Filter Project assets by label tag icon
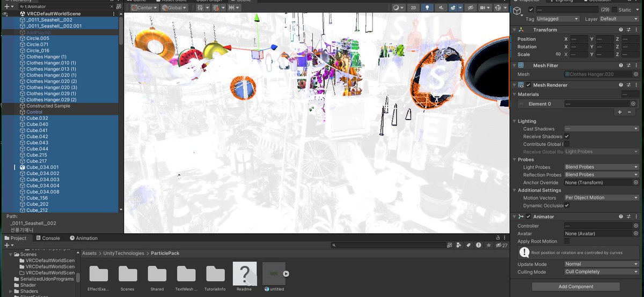 tap(469, 245)
